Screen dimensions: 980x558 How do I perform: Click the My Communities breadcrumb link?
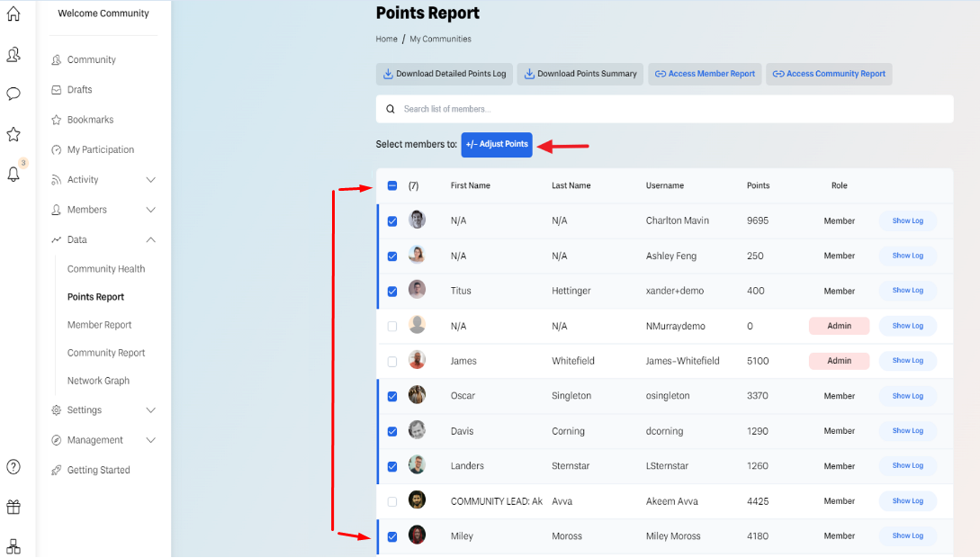[x=440, y=39]
